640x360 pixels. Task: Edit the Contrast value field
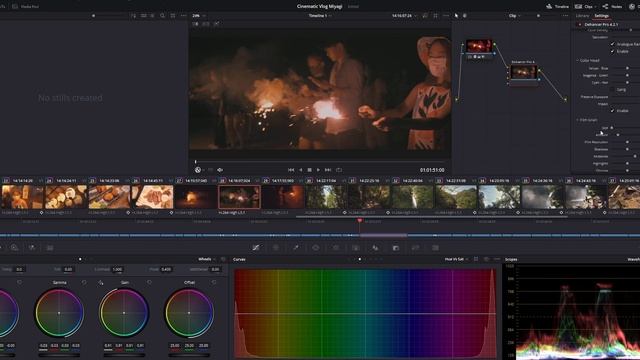point(118,269)
